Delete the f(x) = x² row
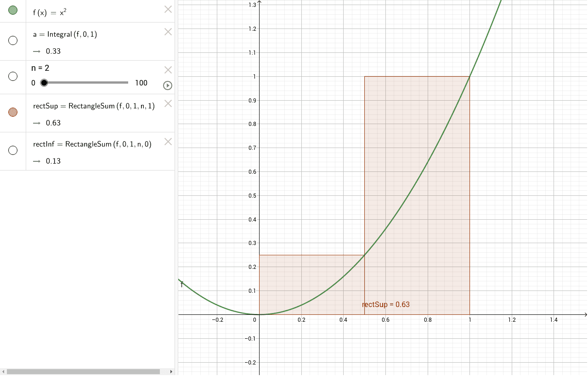588x376 pixels. coord(168,9)
